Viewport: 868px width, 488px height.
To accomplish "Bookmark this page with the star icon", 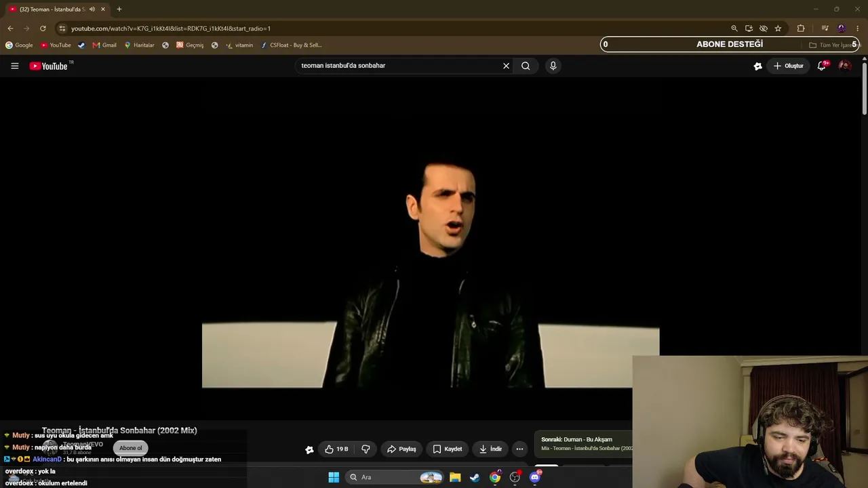I will click(778, 28).
